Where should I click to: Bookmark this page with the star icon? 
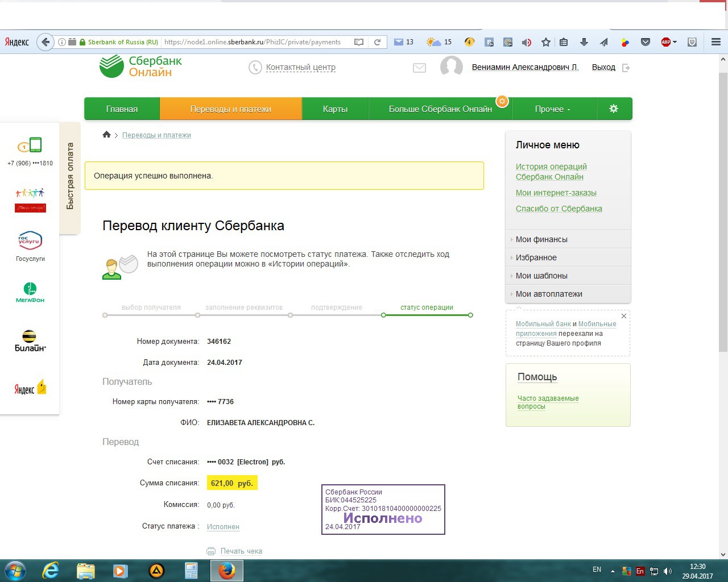click(x=546, y=42)
